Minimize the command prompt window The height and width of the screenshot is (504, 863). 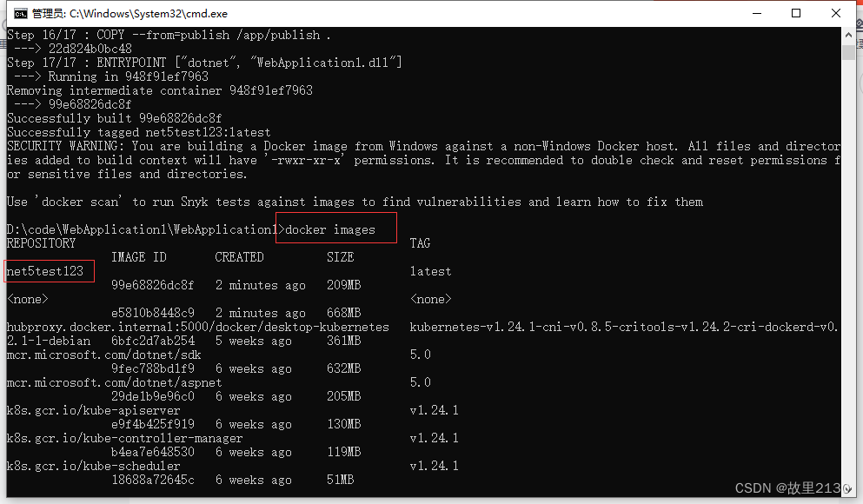(755, 13)
